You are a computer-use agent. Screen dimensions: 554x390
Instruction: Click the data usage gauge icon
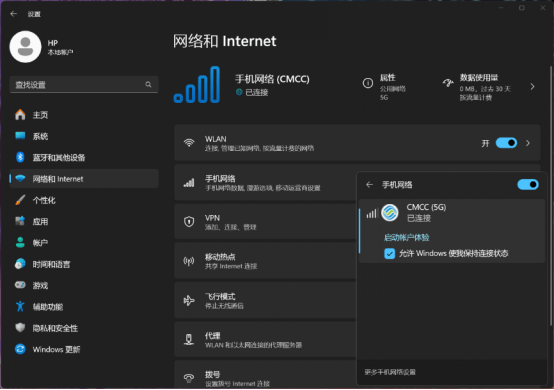click(448, 83)
